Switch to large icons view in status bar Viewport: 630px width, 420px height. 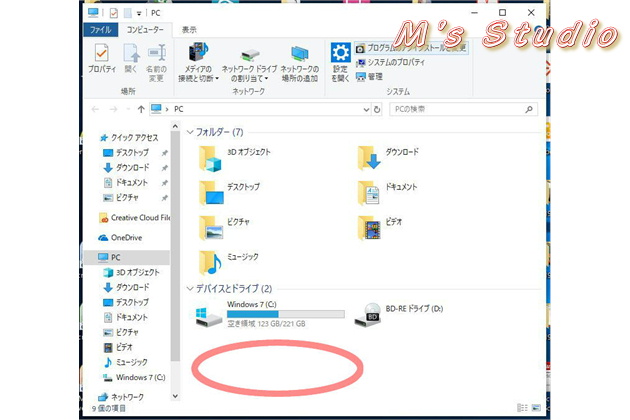[x=536, y=408]
